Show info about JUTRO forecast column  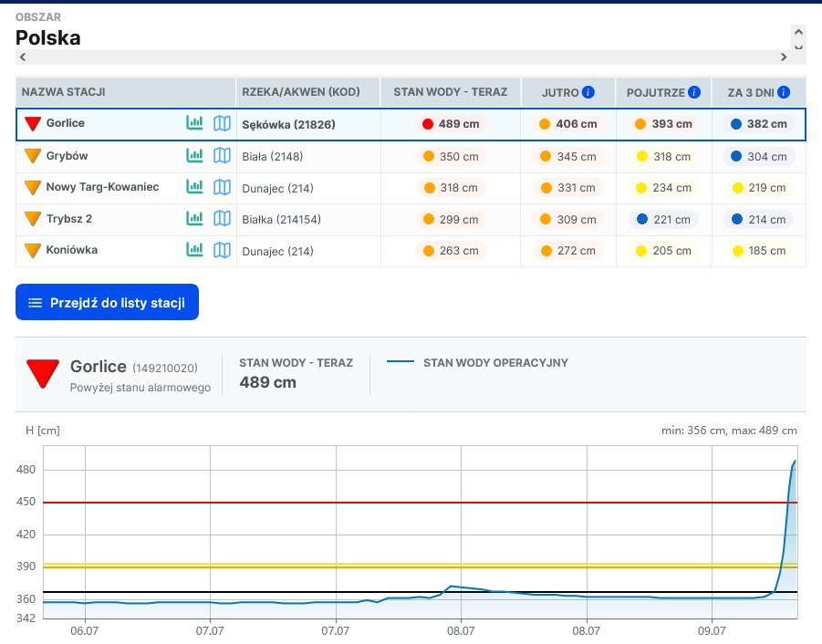pyautogui.click(x=588, y=92)
